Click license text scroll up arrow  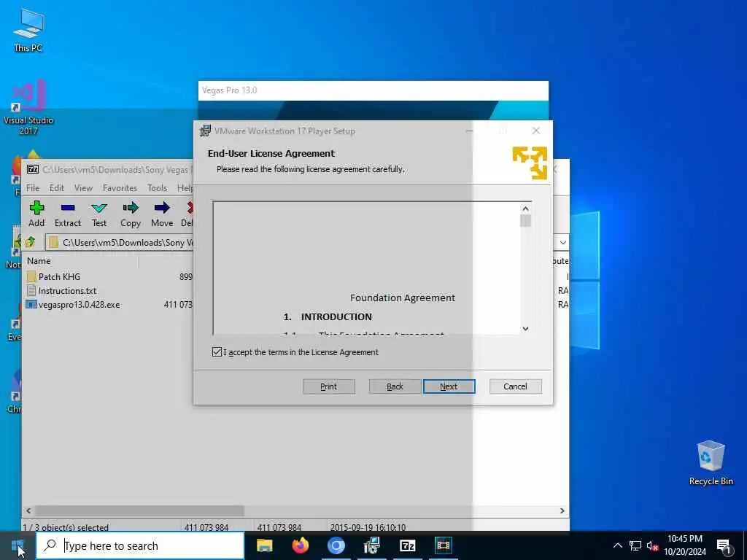(x=525, y=209)
